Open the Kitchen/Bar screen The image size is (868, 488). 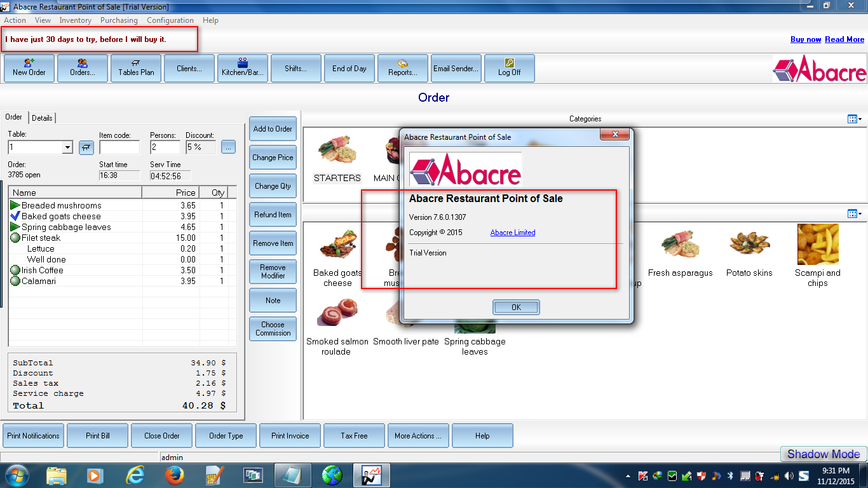click(243, 68)
